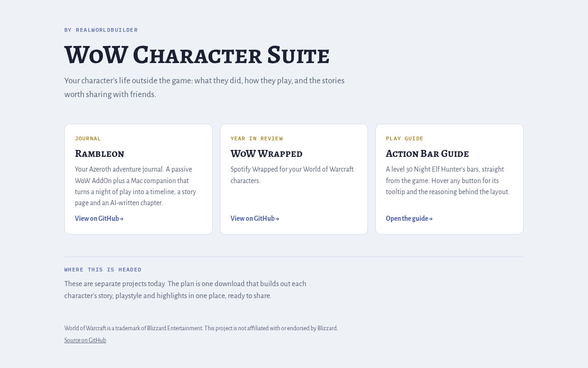The height and width of the screenshot is (368, 588).
Task: Click the YEAR IN REVIEW label
Action: coord(257,138)
